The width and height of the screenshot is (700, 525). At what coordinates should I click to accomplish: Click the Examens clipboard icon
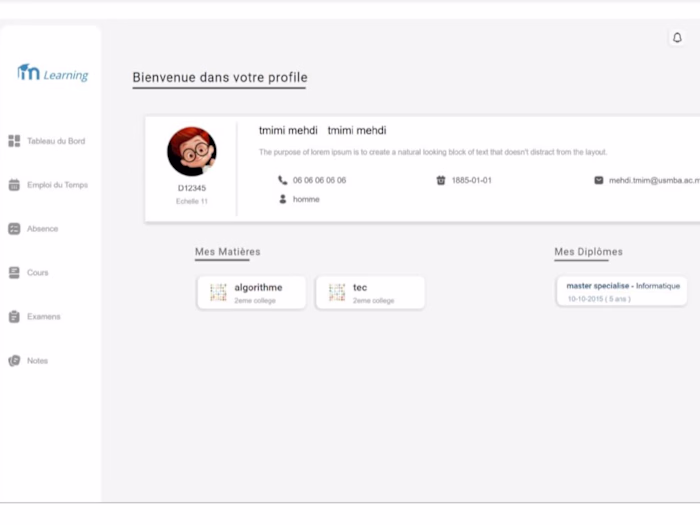point(14,317)
